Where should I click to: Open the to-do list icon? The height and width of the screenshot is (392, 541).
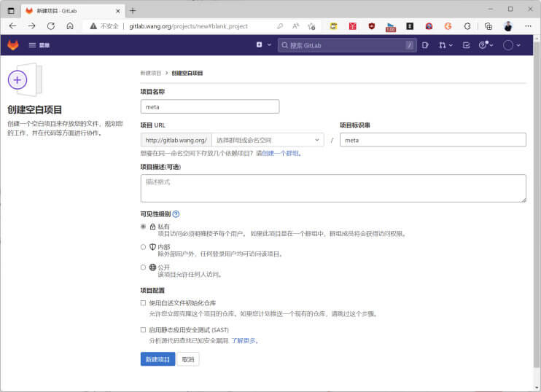coord(466,45)
